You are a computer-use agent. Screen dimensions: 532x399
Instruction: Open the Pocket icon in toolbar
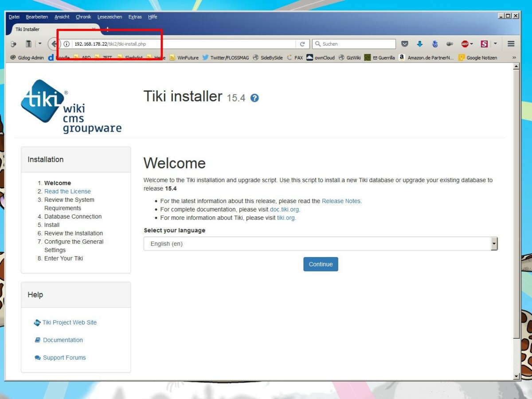click(404, 44)
